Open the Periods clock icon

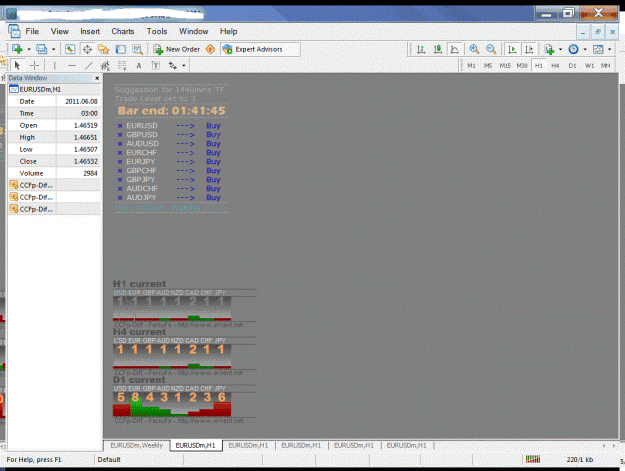(574, 49)
